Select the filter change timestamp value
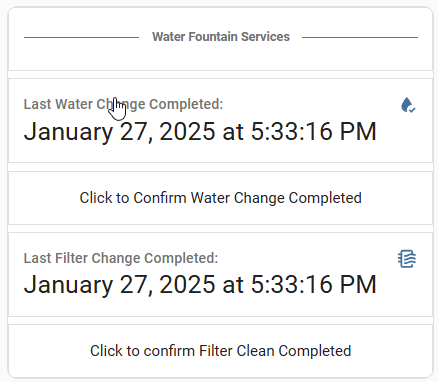 200,285
